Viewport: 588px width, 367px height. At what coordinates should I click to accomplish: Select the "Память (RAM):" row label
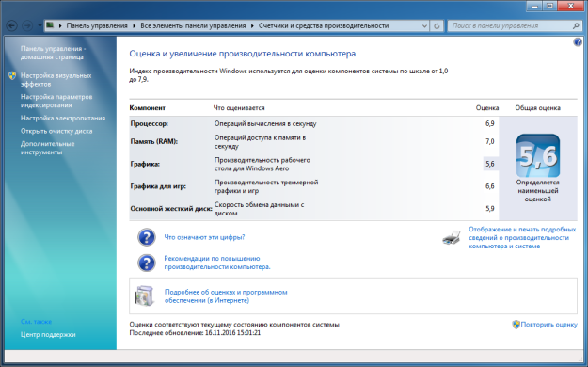(154, 141)
